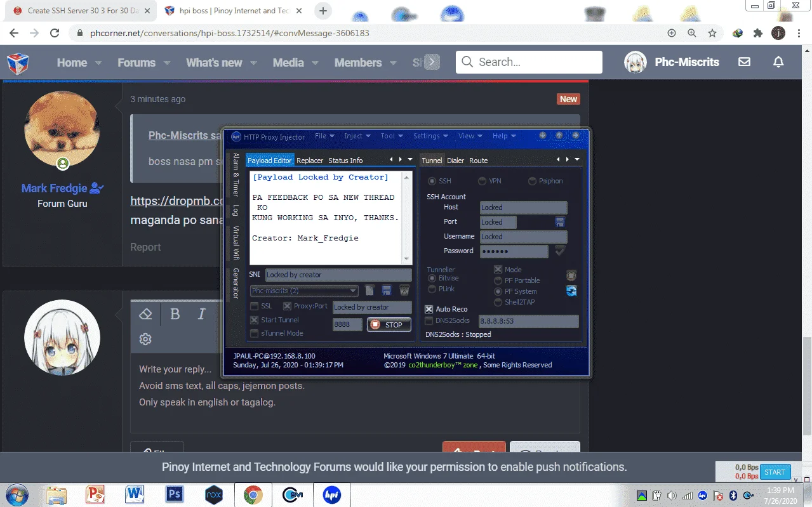This screenshot has height=507, width=812.
Task: Click the checkmark icon beside Password field
Action: tap(560, 251)
